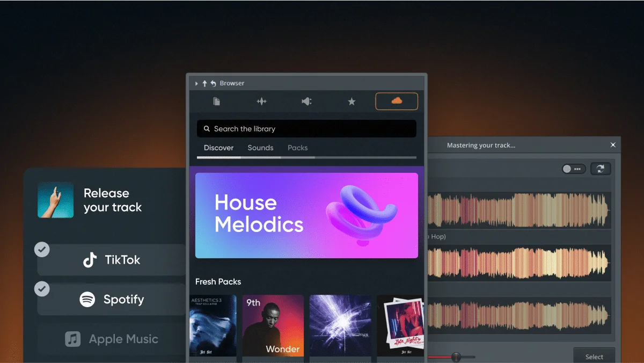
Task: Click the Release your track title
Action: tap(113, 200)
